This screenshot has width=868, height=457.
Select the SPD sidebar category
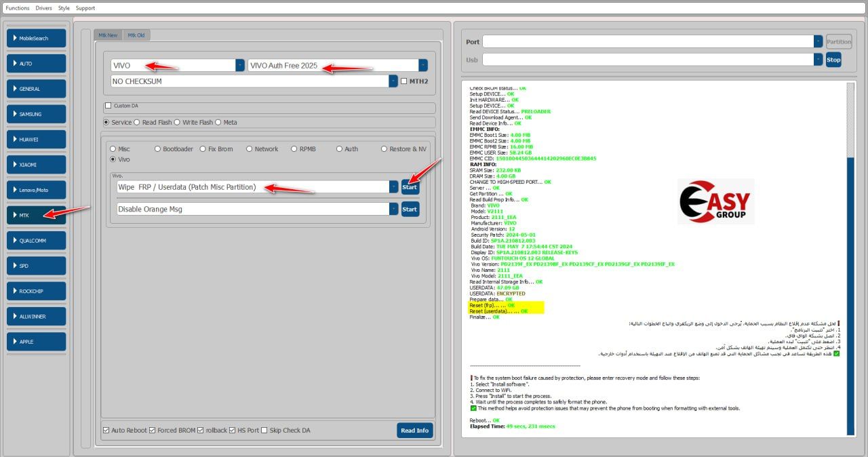[x=36, y=266]
